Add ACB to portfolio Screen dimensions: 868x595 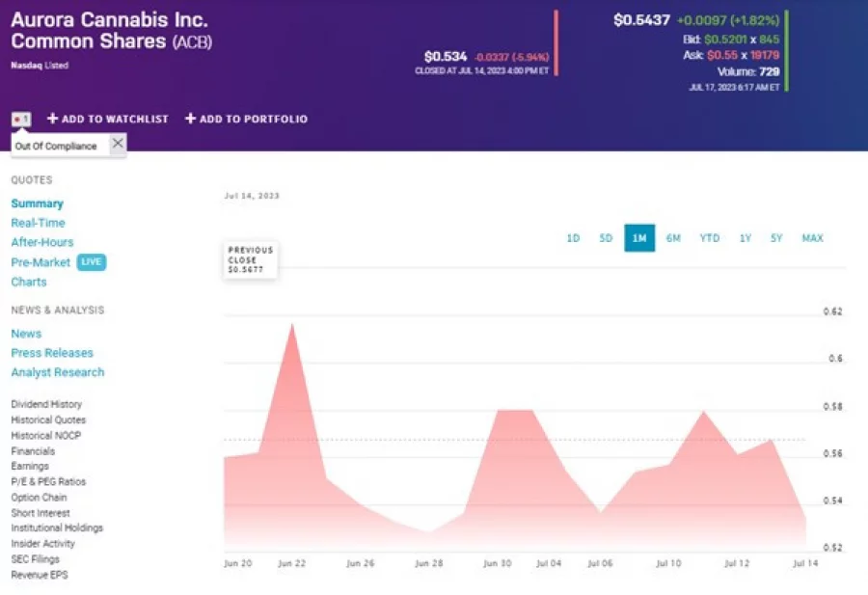[246, 119]
